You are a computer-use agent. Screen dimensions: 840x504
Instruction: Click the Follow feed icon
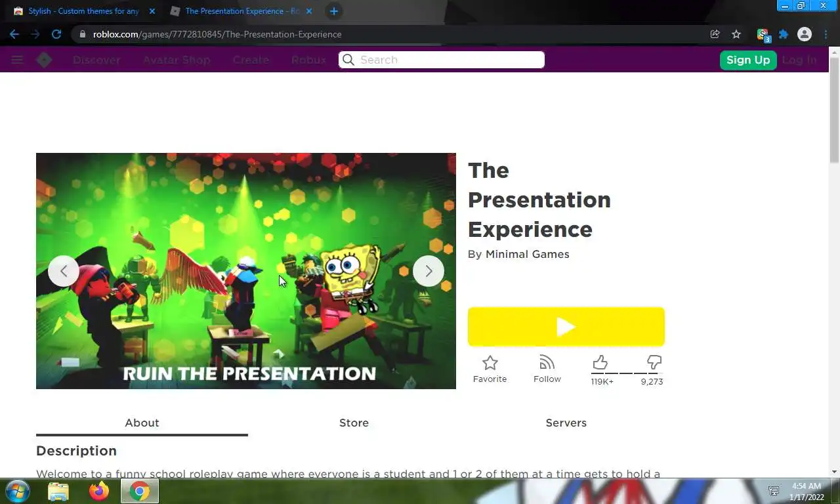click(547, 362)
